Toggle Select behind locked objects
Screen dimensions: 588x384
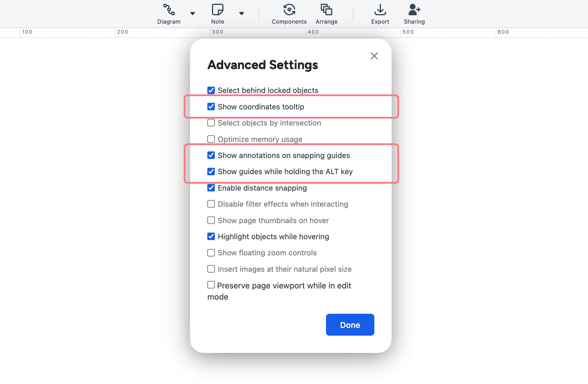[211, 90]
